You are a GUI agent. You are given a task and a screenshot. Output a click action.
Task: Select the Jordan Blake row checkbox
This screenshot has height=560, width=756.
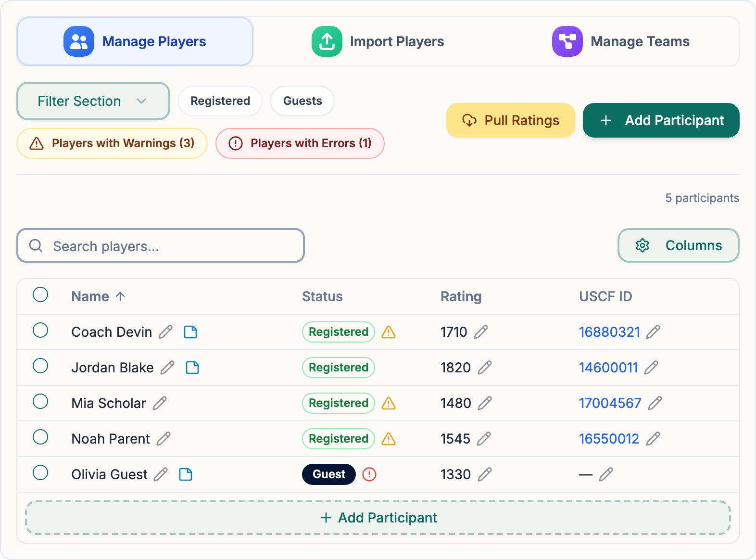(40, 366)
